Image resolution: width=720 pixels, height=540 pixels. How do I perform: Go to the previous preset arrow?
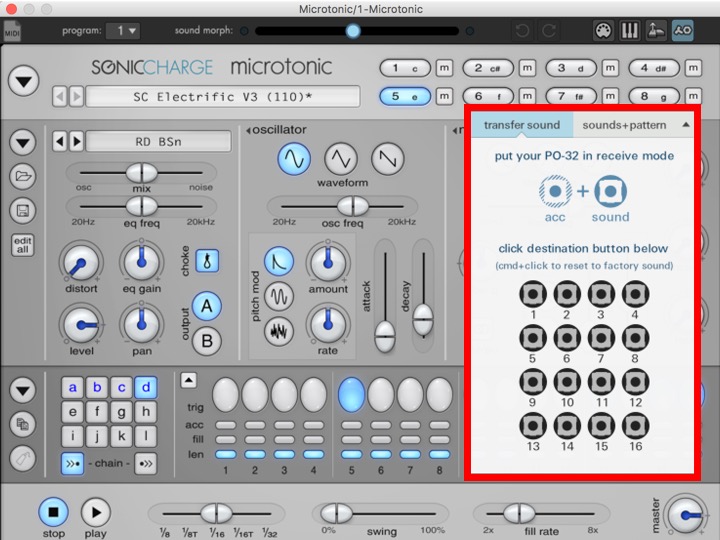pyautogui.click(x=59, y=97)
